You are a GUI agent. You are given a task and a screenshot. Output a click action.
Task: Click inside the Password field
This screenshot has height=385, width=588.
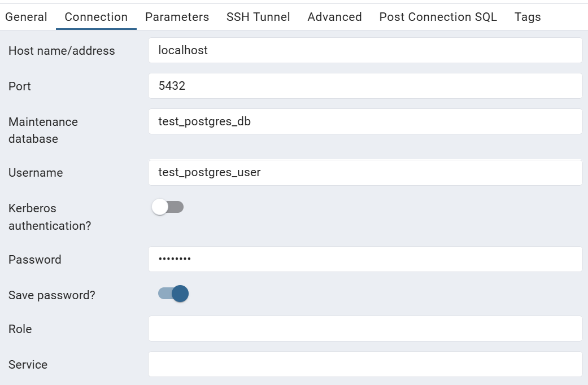pyautogui.click(x=364, y=259)
